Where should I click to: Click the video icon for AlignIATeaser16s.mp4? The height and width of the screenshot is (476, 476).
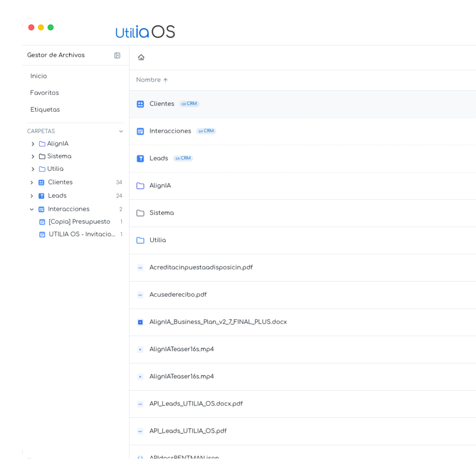click(x=140, y=349)
